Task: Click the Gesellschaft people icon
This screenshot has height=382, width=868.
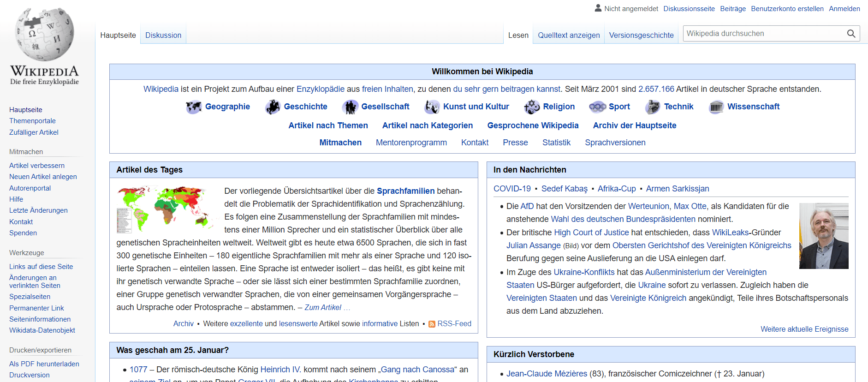Action: coord(350,107)
